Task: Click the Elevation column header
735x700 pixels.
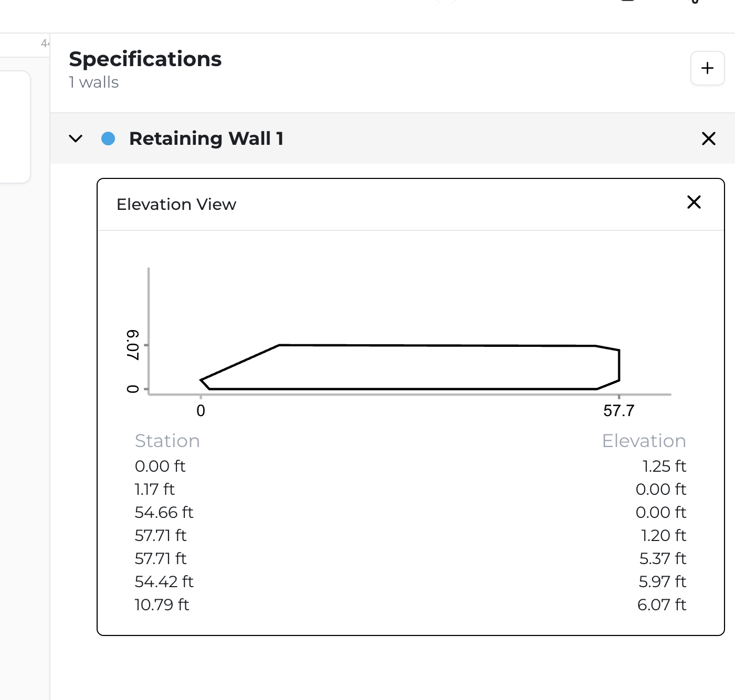Action: [644, 441]
